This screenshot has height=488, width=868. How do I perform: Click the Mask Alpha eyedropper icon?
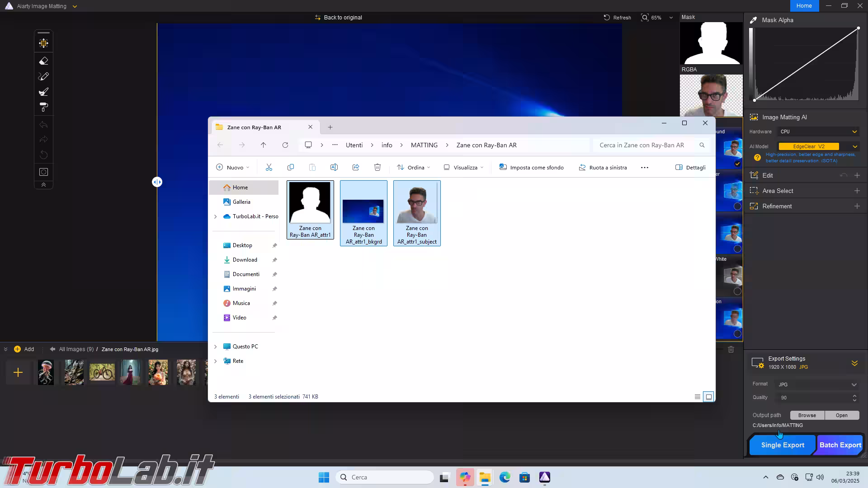point(753,20)
